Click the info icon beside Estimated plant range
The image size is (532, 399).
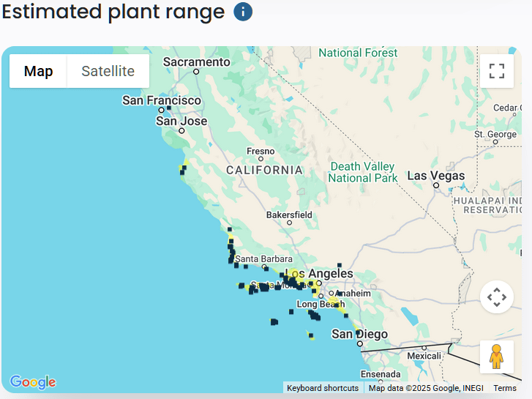[243, 12]
